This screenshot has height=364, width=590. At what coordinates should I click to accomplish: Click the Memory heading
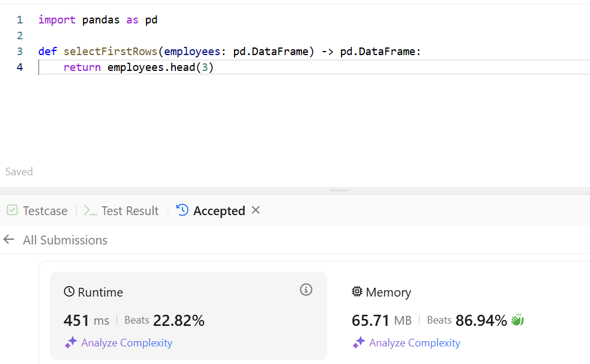[x=388, y=292]
